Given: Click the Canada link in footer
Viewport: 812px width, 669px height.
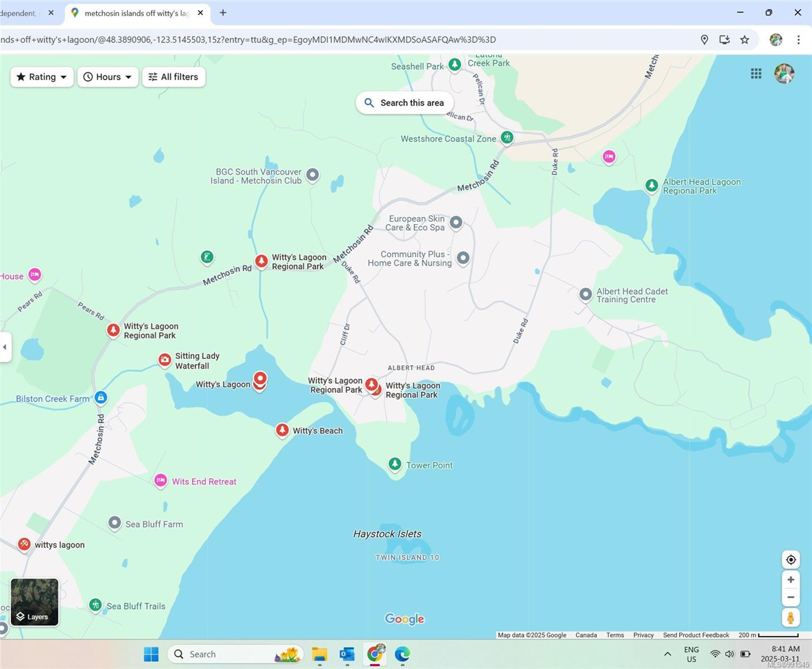Looking at the screenshot, I should [586, 635].
